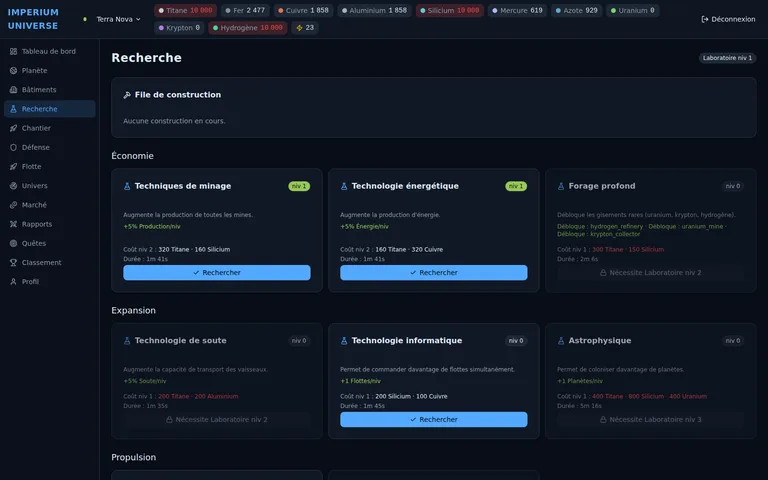Click the Déconnexion link
This screenshot has height=480, width=768.
728,19
